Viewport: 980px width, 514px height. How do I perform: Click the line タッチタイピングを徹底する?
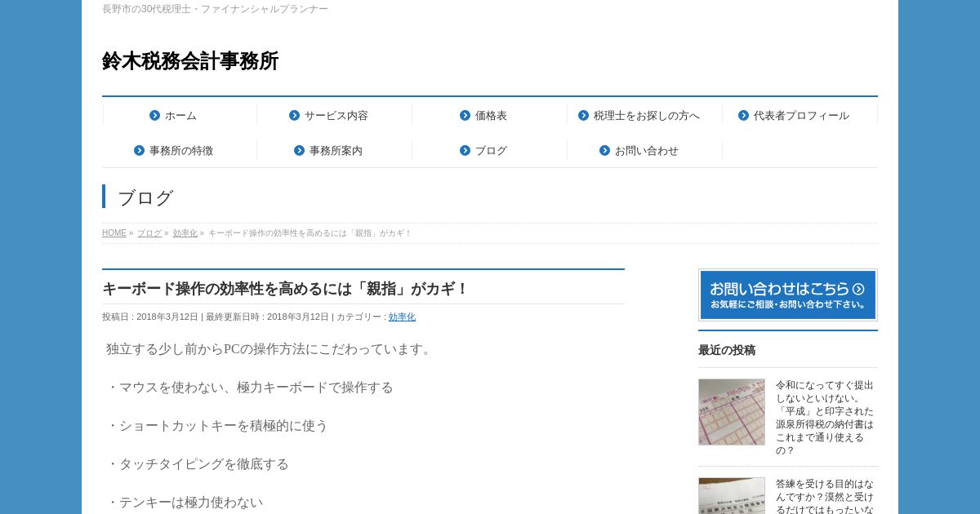click(x=198, y=464)
